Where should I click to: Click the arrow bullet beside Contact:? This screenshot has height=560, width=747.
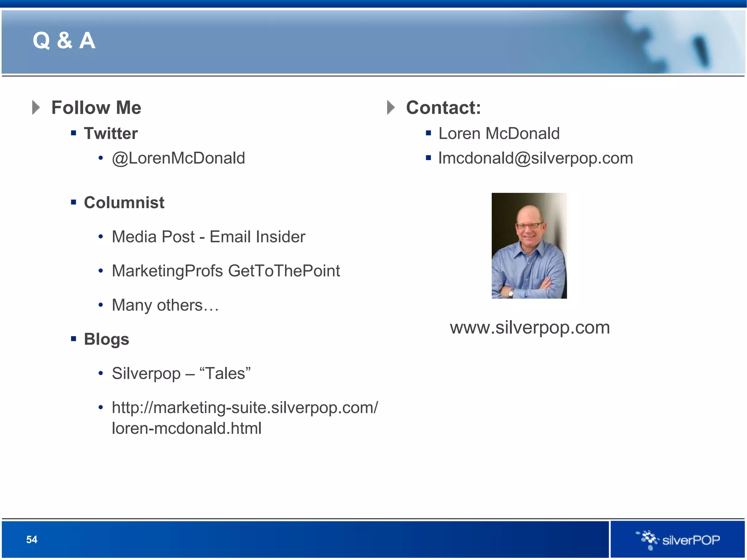[x=391, y=108]
